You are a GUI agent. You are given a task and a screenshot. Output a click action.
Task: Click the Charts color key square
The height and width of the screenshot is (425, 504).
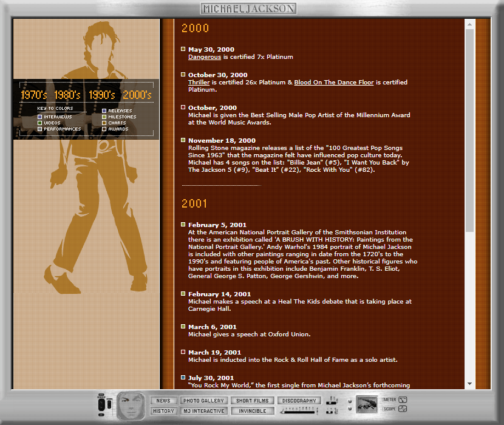pyautogui.click(x=104, y=123)
